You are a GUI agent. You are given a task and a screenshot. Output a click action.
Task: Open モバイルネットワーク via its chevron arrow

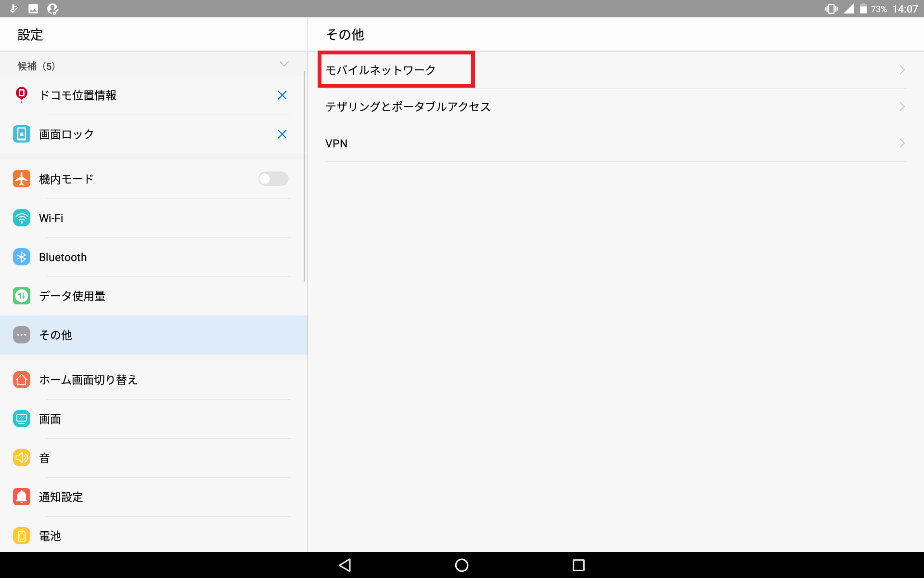click(x=902, y=70)
